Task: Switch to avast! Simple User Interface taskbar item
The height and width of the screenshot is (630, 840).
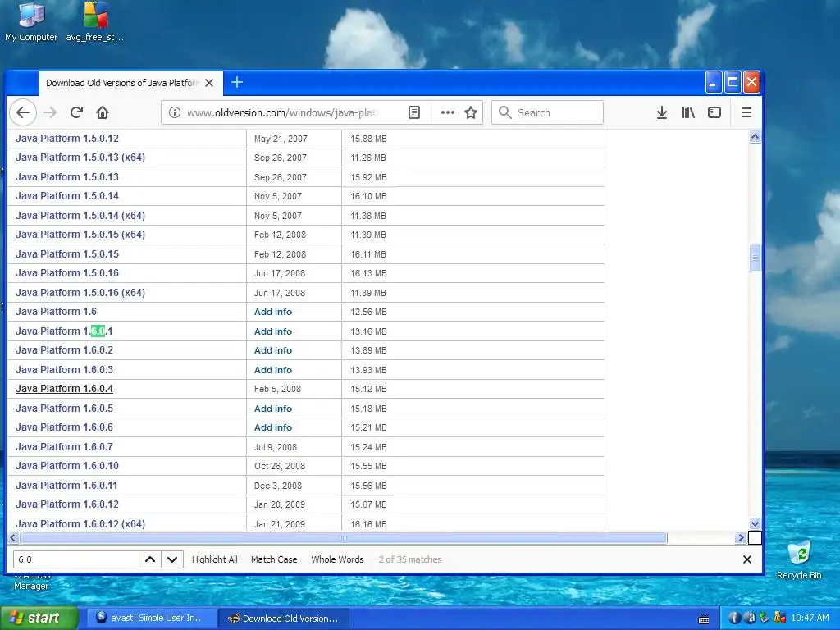Action: (x=152, y=619)
